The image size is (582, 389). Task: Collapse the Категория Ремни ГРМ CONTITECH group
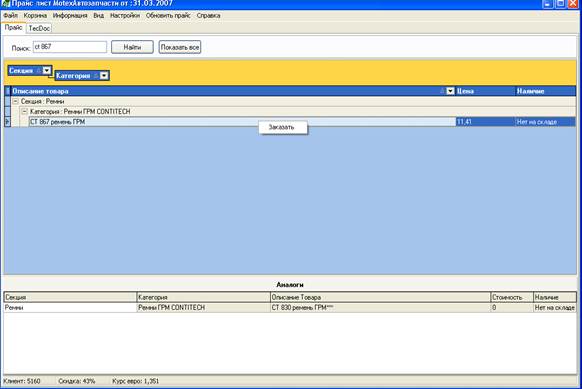24,111
